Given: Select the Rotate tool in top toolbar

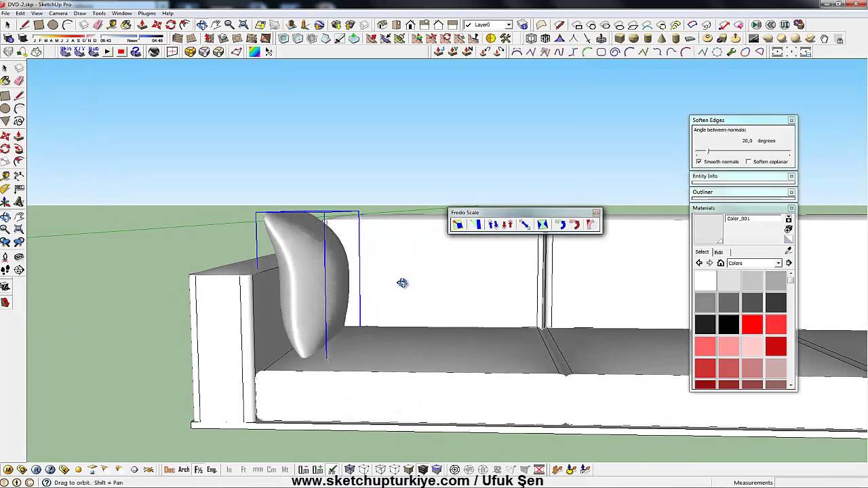Looking at the screenshot, I should pyautogui.click(x=171, y=25).
